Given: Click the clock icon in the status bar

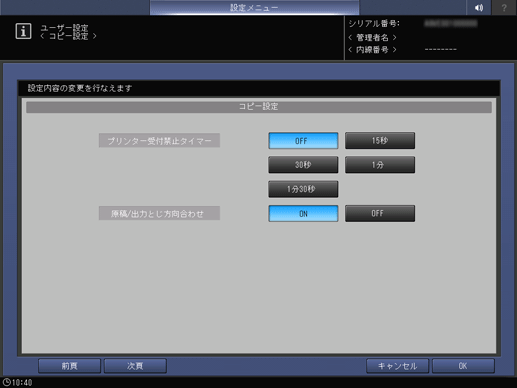Looking at the screenshot, I should (x=7, y=382).
